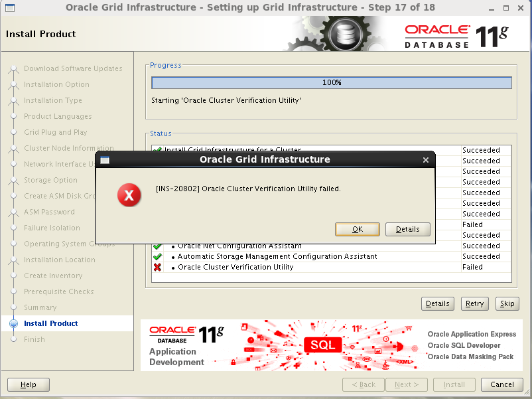532x399 pixels.
Task: Select the Installation Location step
Action: pos(60,260)
